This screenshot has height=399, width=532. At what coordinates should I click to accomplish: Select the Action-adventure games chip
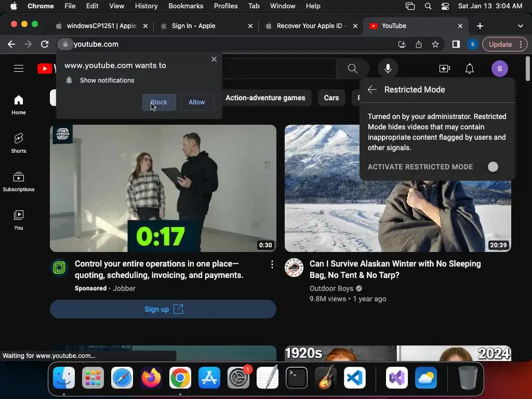tap(265, 98)
